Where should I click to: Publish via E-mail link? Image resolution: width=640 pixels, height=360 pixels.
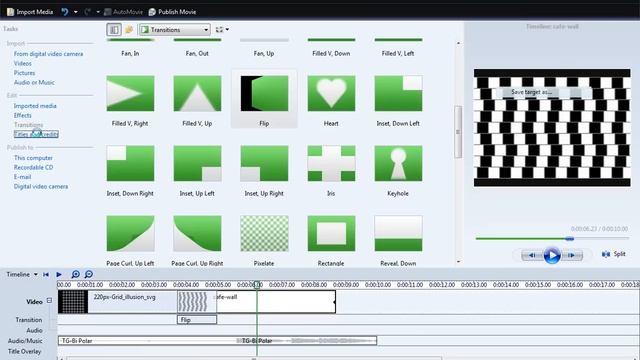tap(22, 177)
